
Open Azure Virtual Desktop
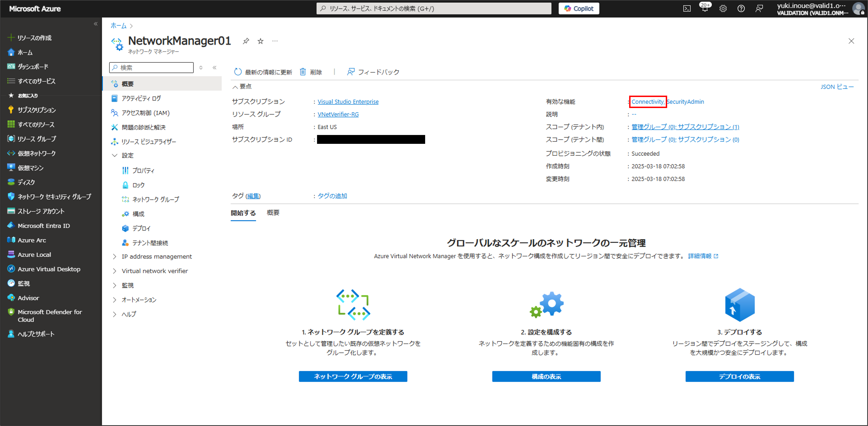click(x=44, y=269)
